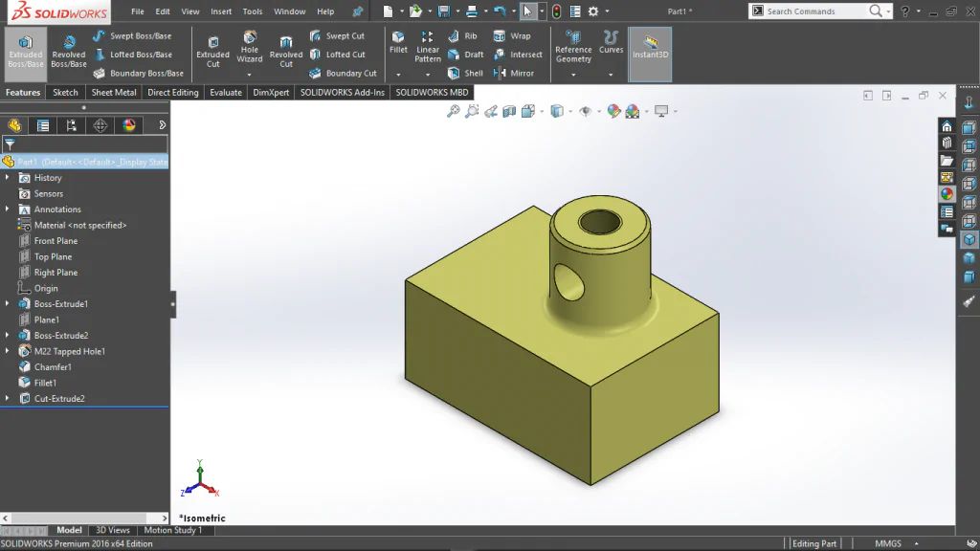Open units MMGS dropdown in status bar
This screenshot has width=980, height=551.
tap(916, 543)
